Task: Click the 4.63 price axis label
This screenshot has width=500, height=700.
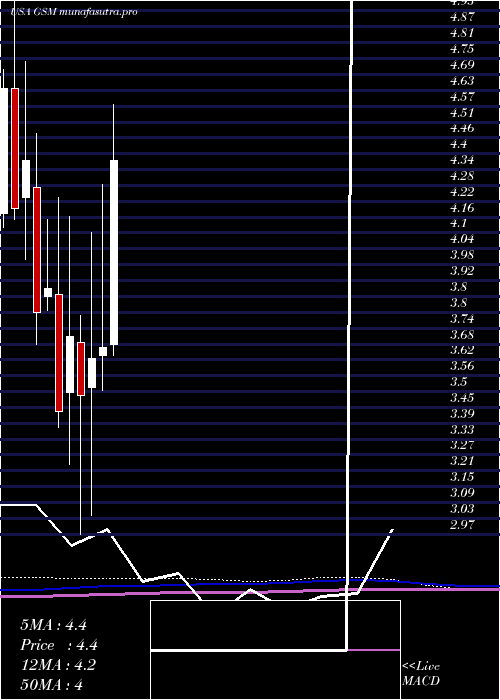Action: tap(462, 81)
